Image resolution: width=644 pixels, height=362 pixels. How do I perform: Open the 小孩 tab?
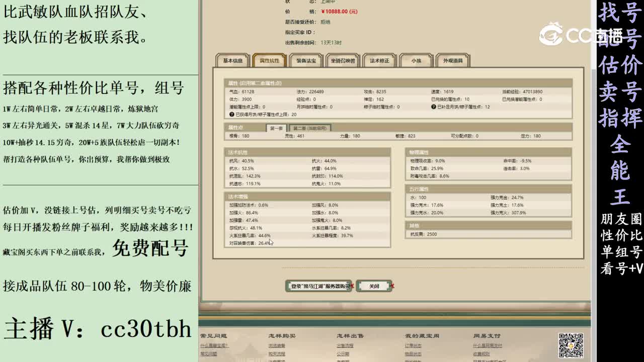416,61
